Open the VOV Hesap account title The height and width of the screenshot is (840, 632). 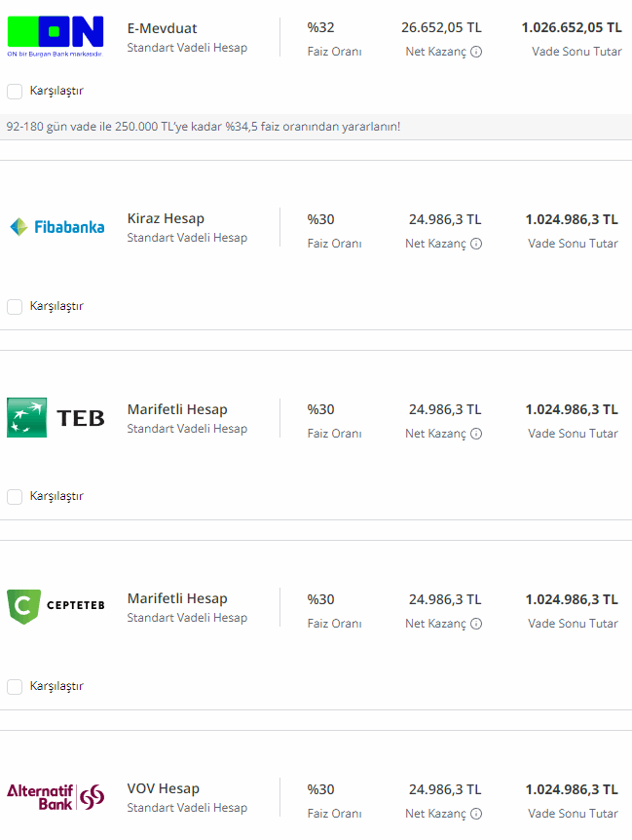coord(163,788)
